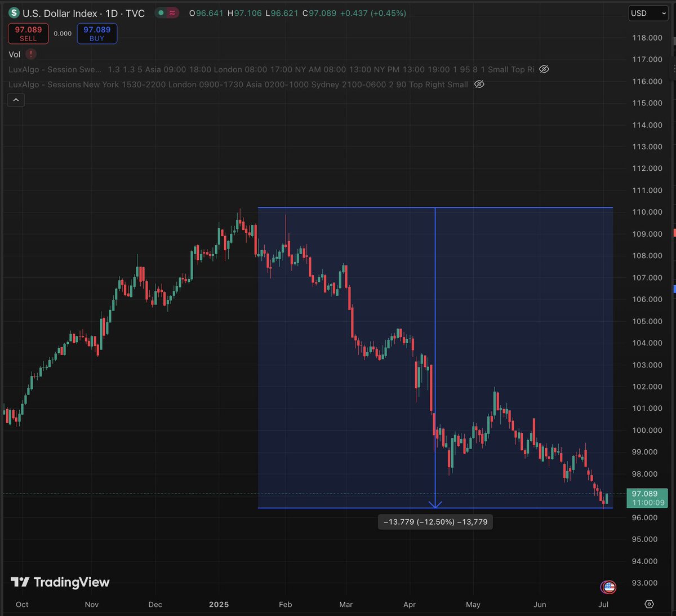Screen dimensions: 676x616
Task: Click the Vol indicator label
Action: (x=15, y=54)
